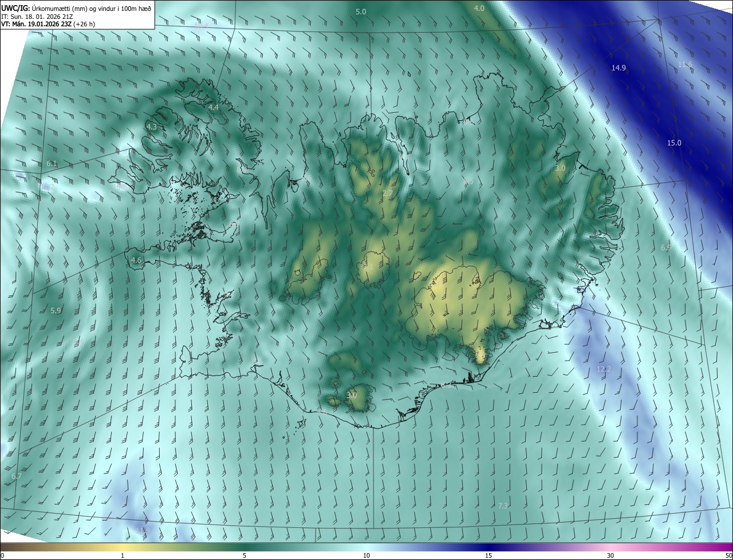Click the yellow segment of the color scale near 1
This screenshot has width=733, height=560.
(x=123, y=547)
